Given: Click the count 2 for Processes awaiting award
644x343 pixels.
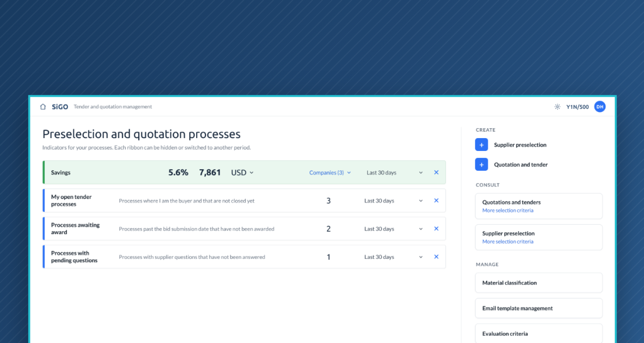Looking at the screenshot, I should [x=328, y=229].
